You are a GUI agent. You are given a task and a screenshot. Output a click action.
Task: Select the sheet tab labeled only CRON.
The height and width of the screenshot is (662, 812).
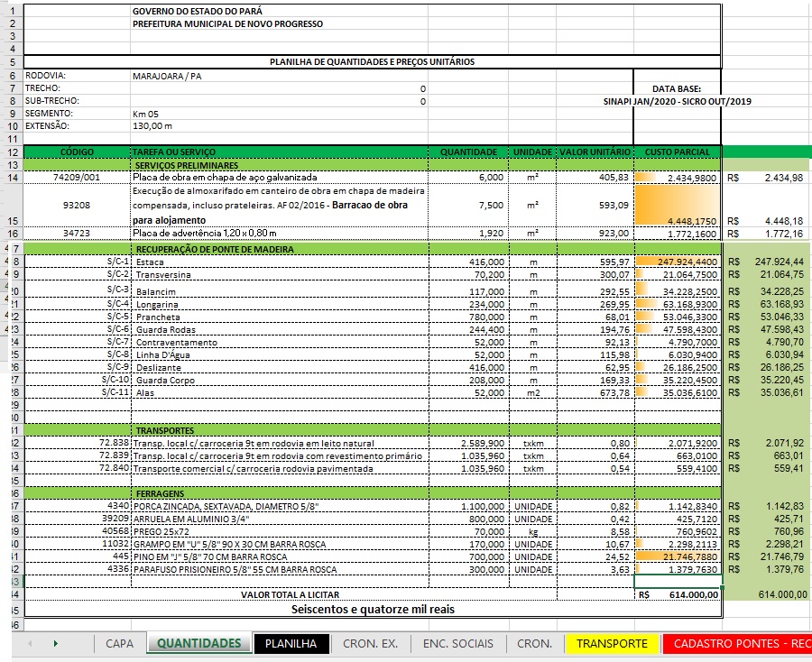(x=534, y=643)
